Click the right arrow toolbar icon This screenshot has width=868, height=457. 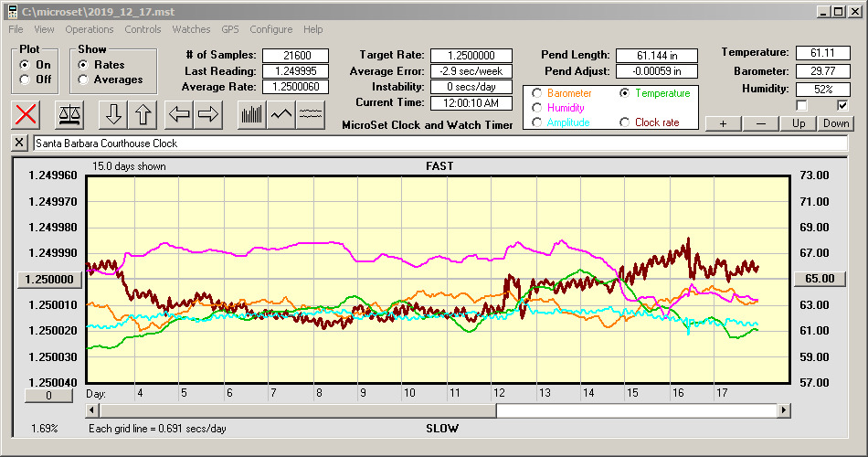(x=208, y=114)
